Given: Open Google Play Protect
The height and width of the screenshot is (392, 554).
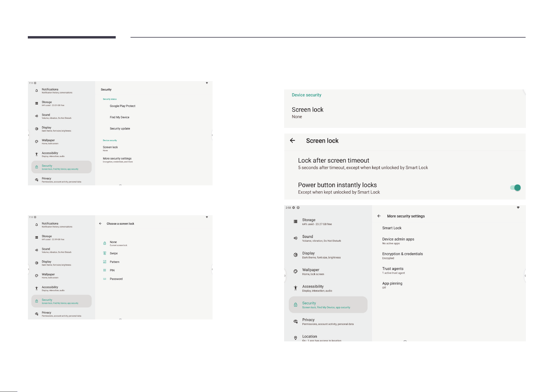Looking at the screenshot, I should click(x=123, y=106).
